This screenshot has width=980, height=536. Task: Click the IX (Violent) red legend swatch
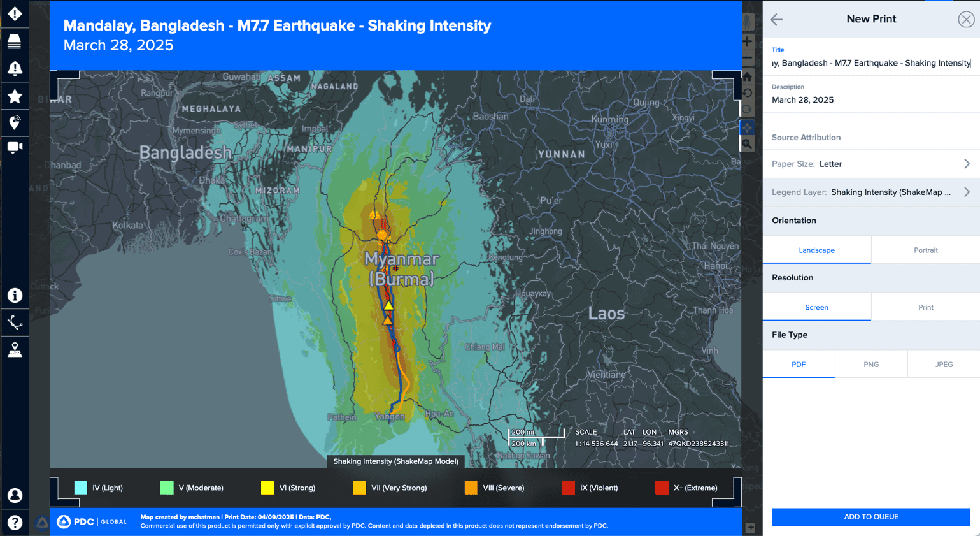coord(569,488)
